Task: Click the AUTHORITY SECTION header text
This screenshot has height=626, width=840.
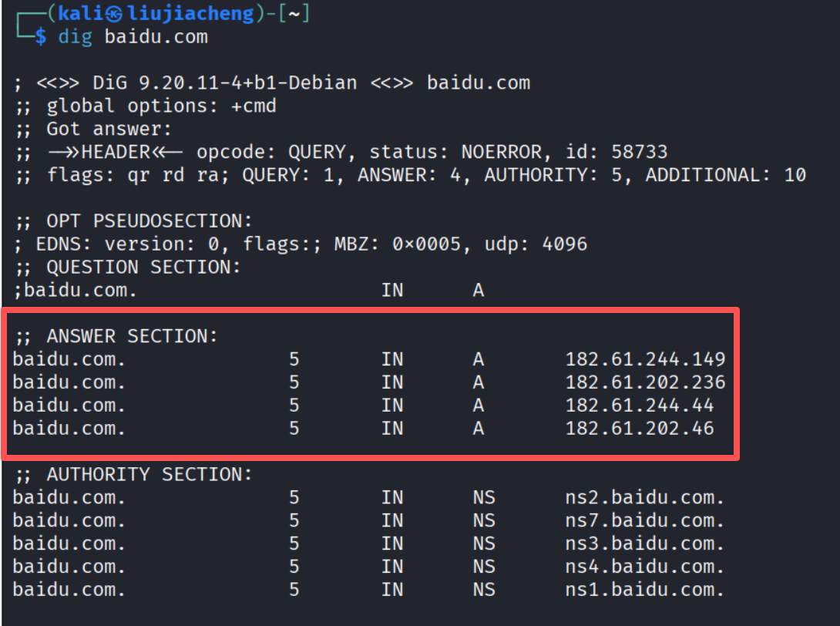Action: tap(150, 475)
